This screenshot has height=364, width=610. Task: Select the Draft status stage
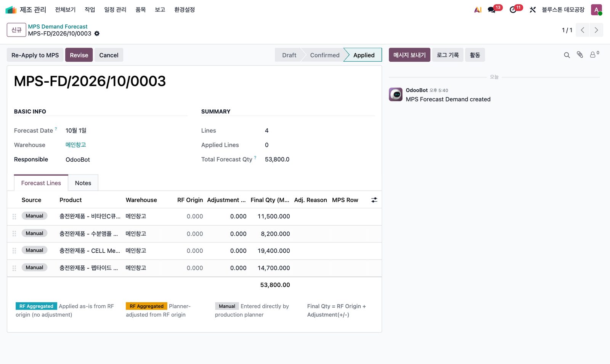[x=289, y=55]
